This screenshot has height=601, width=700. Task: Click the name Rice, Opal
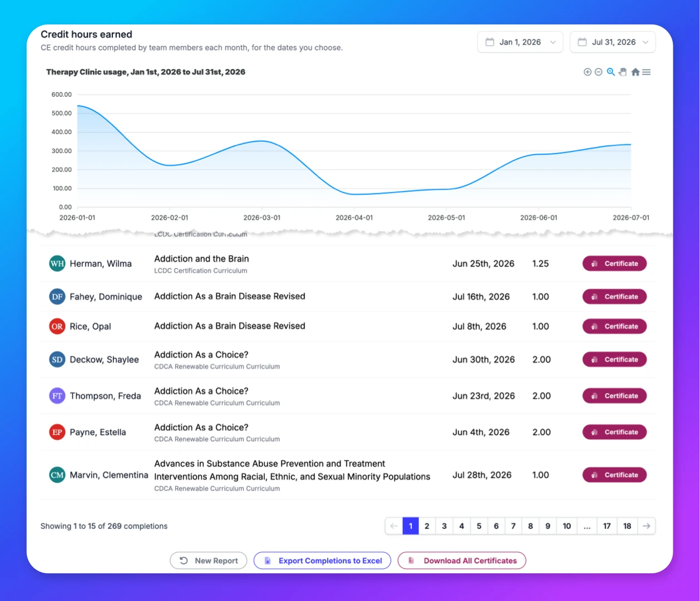pos(90,327)
